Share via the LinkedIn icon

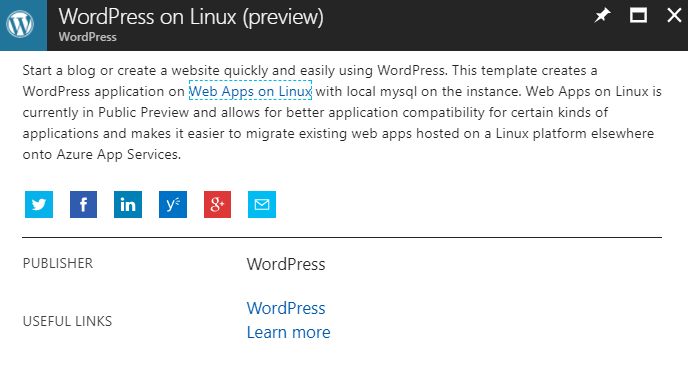(128, 204)
